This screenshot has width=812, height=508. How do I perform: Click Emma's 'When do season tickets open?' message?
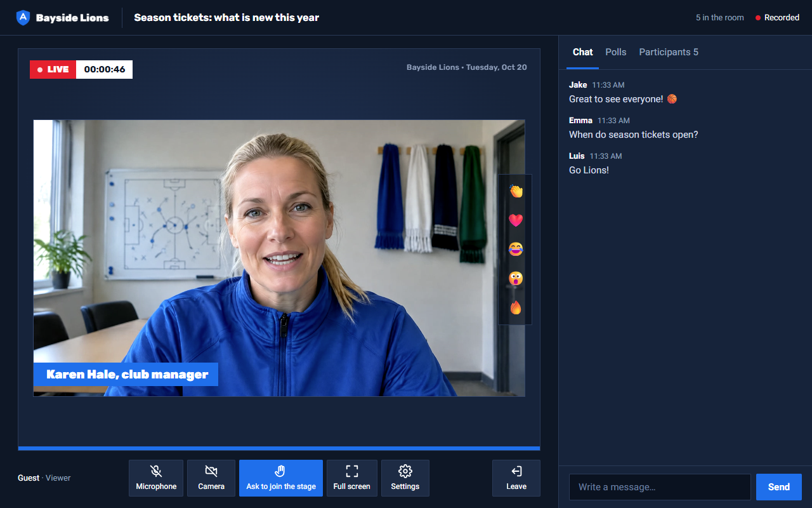633,135
